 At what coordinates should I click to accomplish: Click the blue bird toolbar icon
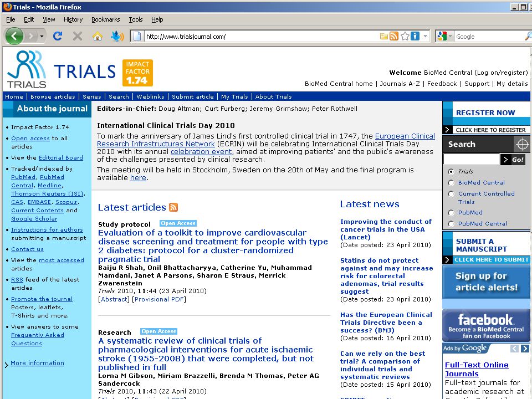pos(117,36)
